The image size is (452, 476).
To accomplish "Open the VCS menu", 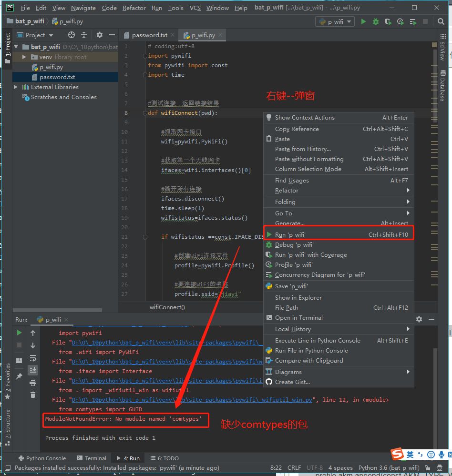I will [x=195, y=8].
